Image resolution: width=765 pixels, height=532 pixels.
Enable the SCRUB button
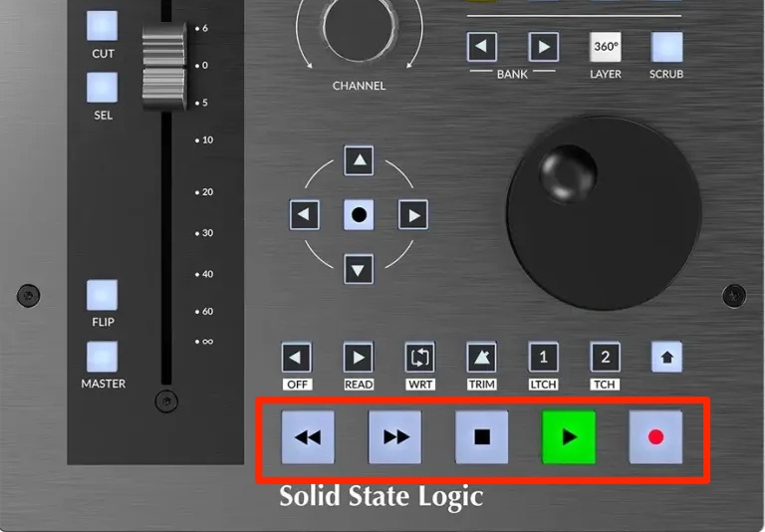[x=666, y=47]
